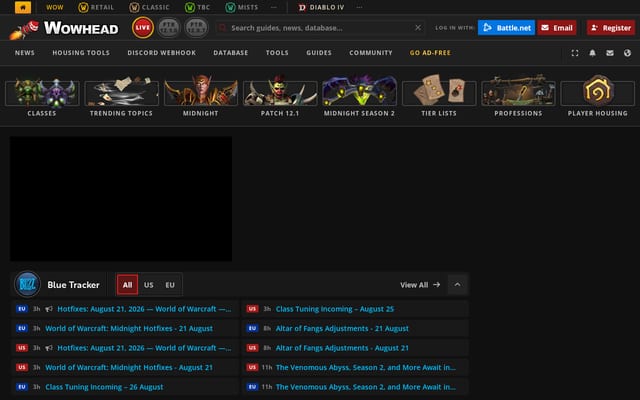Viewport: 640px width, 400px height.
Task: Open the Professions thumbnail
Action: [518, 96]
